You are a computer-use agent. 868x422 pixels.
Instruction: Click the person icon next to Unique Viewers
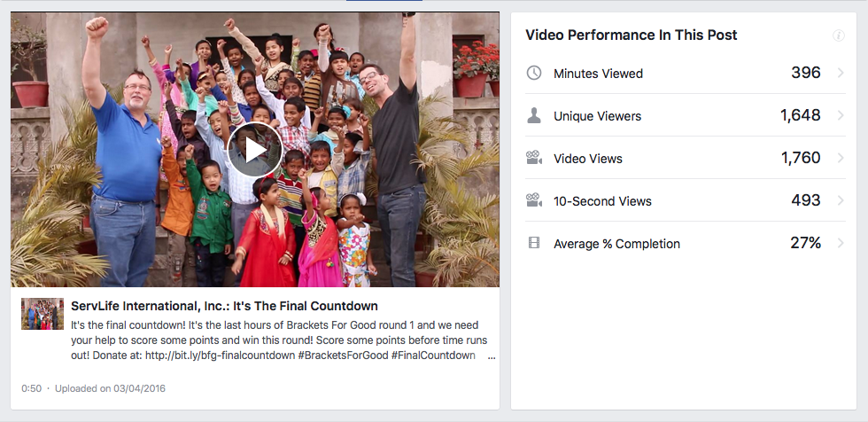coord(534,115)
